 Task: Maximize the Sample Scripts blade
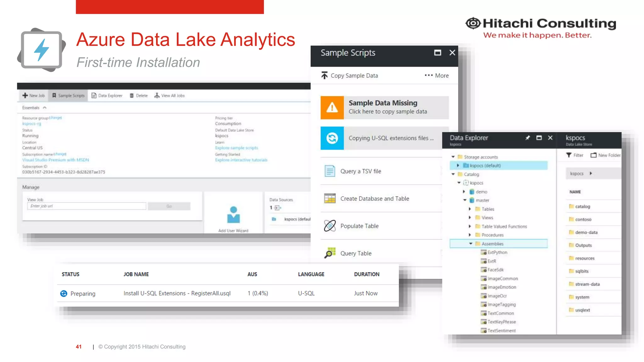click(x=437, y=52)
